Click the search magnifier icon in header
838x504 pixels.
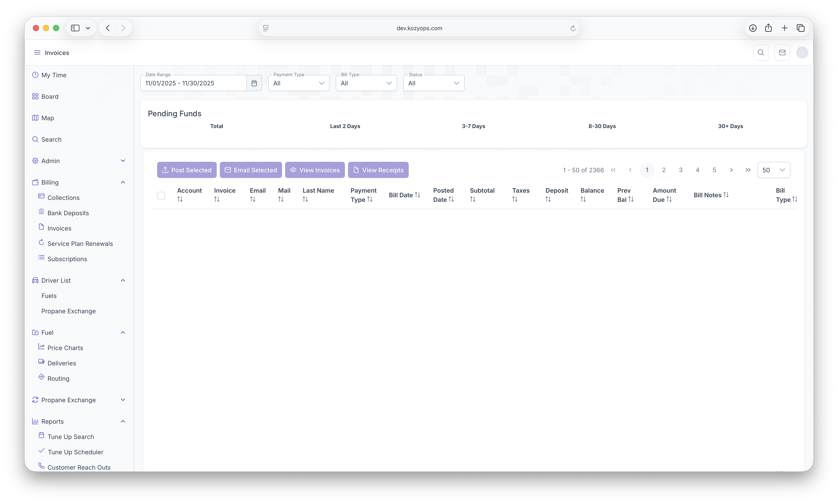click(x=760, y=53)
